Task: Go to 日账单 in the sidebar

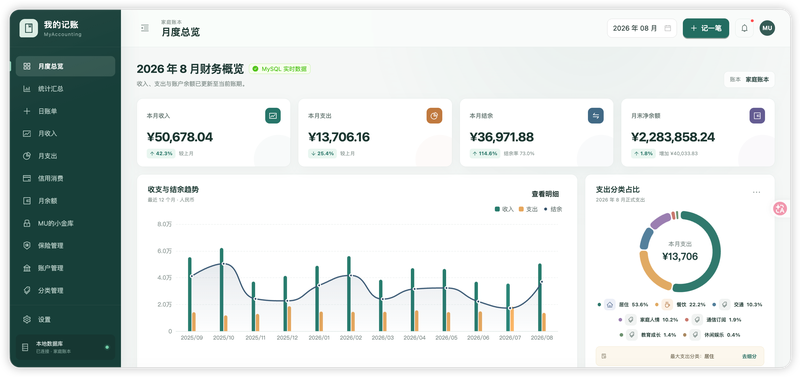Action: 65,111
